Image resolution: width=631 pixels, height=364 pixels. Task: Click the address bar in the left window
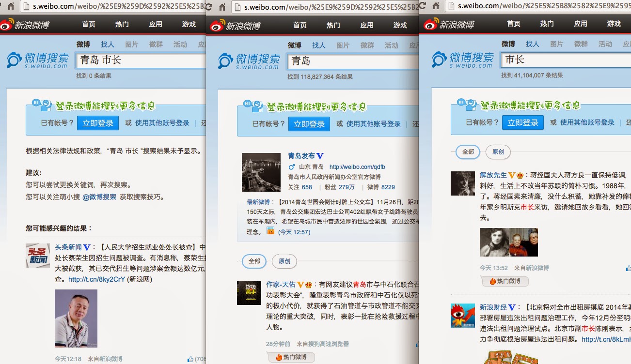coord(113,7)
